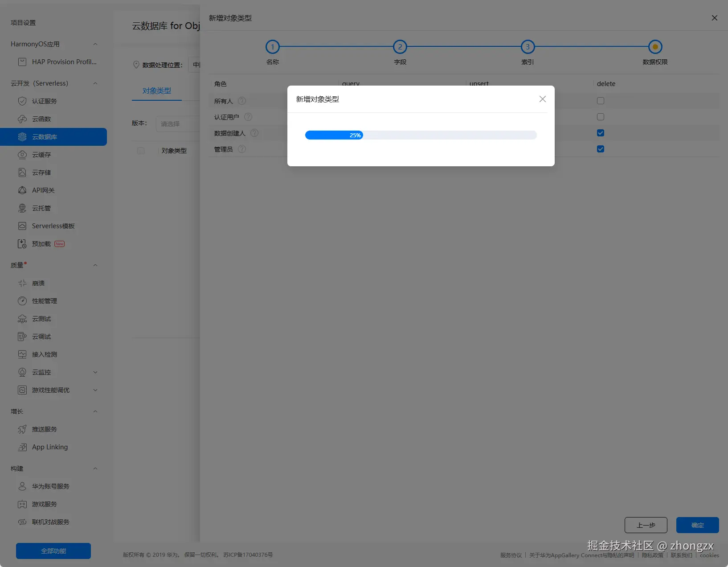Click the help icon next to 认证用户
The height and width of the screenshot is (567, 728).
tap(248, 117)
